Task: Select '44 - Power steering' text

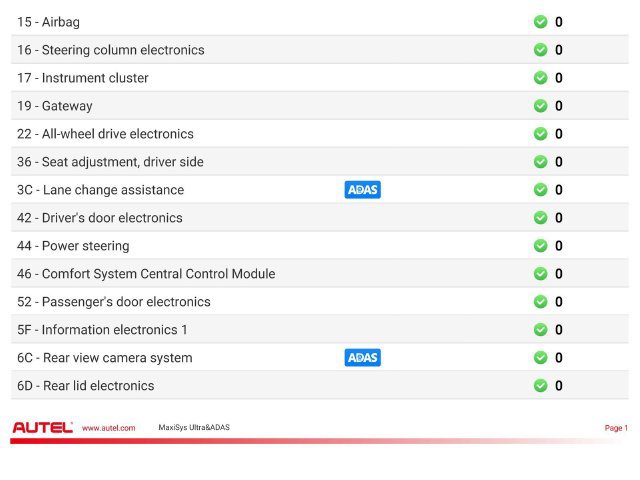Action: [x=73, y=246]
